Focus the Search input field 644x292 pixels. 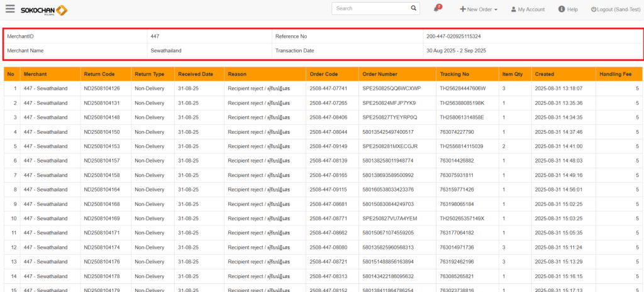(x=370, y=9)
